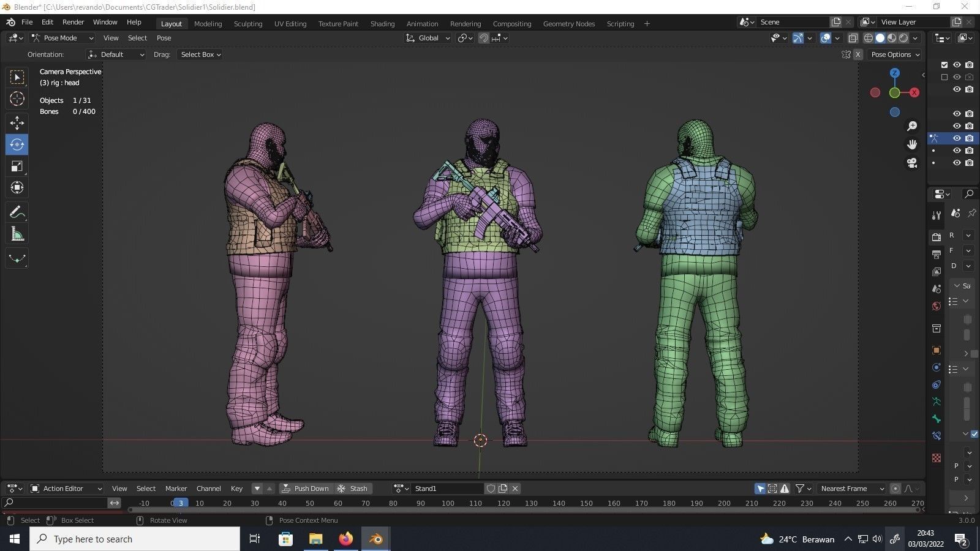Image resolution: width=980 pixels, height=551 pixels.
Task: Open the Object properties tab
Action: [936, 350]
